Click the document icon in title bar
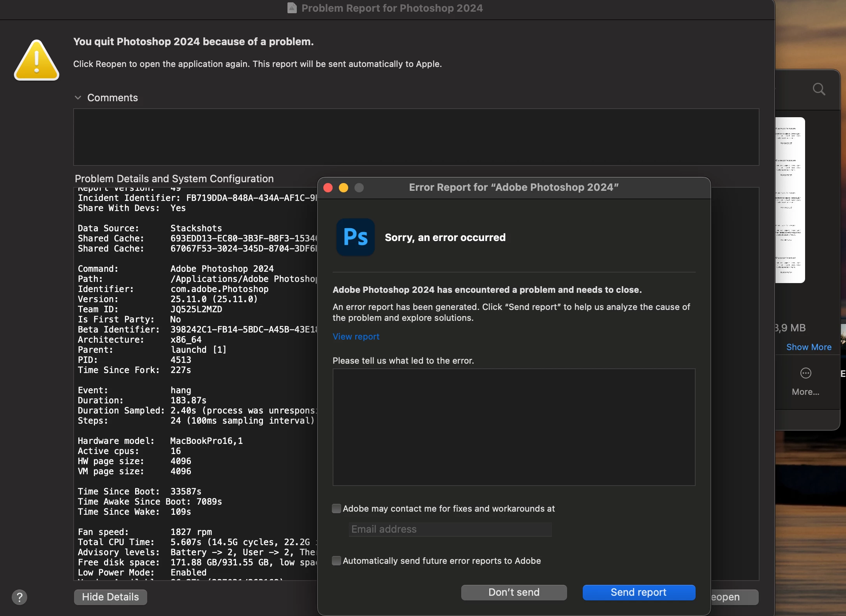The image size is (846, 616). (292, 8)
